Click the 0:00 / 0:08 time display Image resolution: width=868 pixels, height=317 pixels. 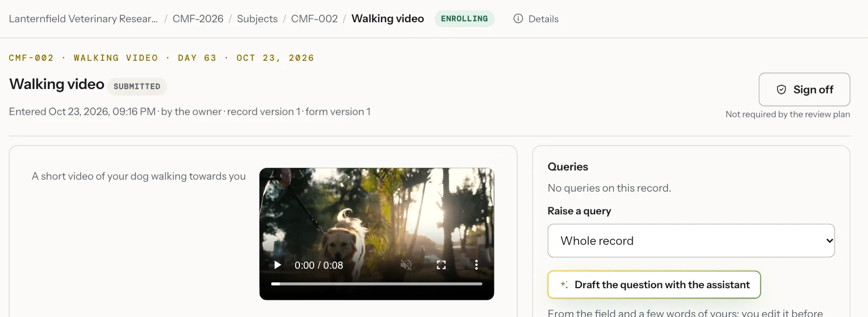319,265
